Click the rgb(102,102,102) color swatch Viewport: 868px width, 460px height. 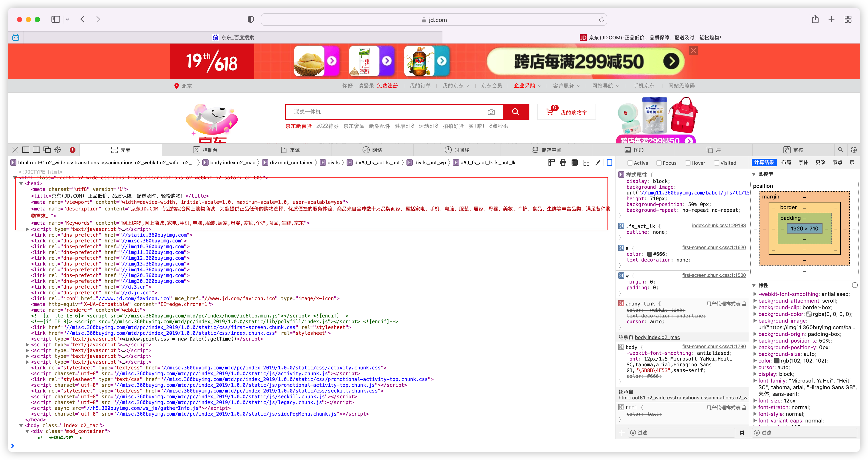[x=777, y=361]
